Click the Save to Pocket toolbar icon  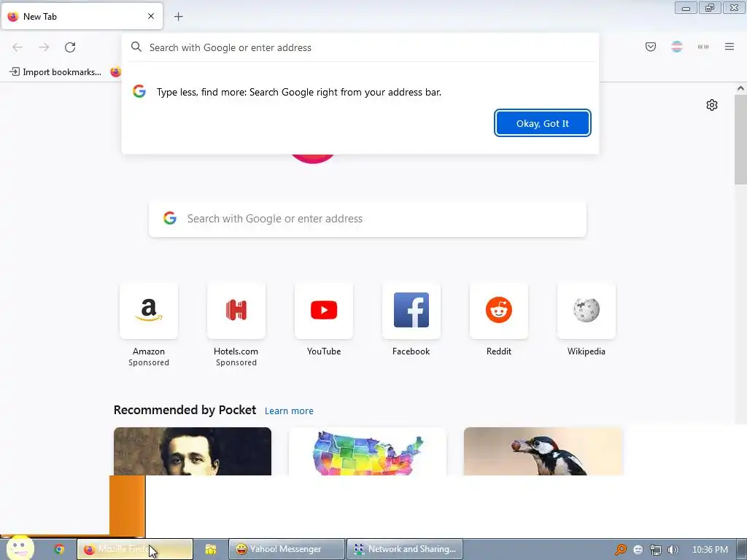click(650, 47)
